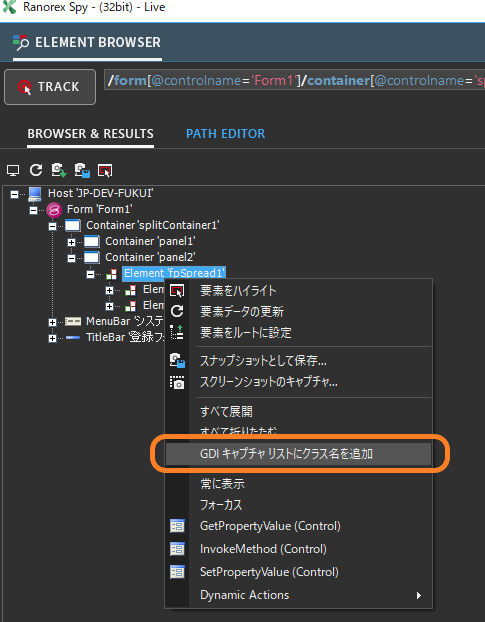Click the load snapshot toolbar icon

coord(59,170)
